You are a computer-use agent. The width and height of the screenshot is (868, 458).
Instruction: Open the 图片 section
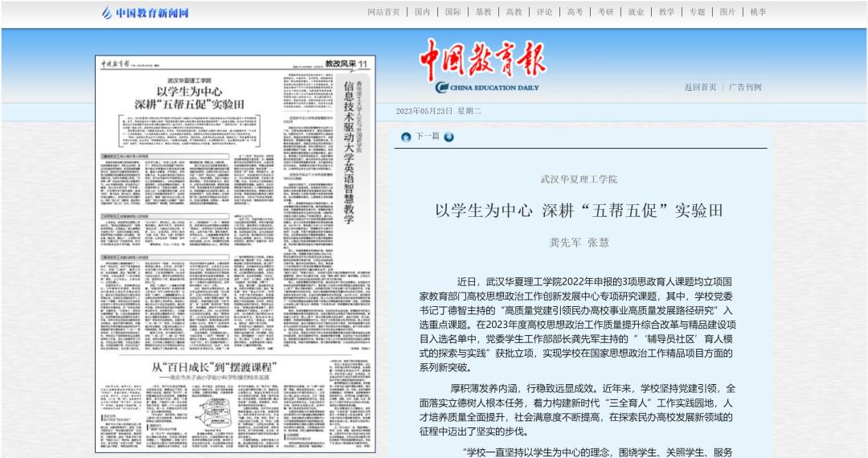pyautogui.click(x=727, y=12)
